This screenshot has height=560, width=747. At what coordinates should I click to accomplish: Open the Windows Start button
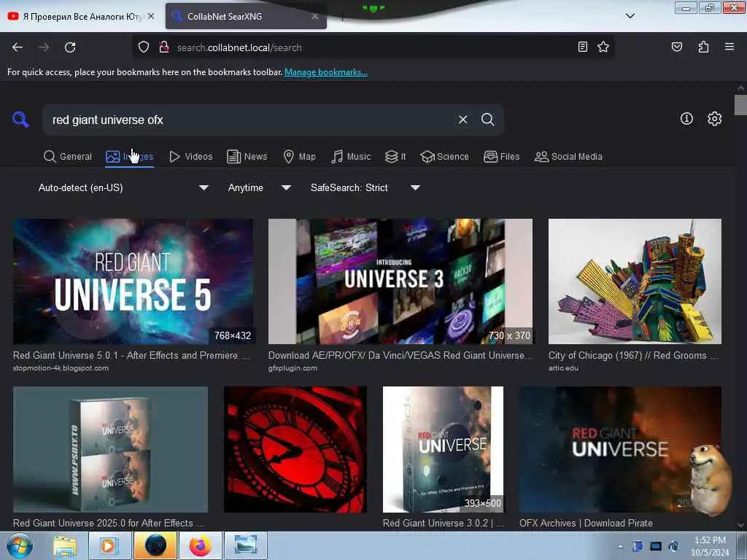(20, 545)
